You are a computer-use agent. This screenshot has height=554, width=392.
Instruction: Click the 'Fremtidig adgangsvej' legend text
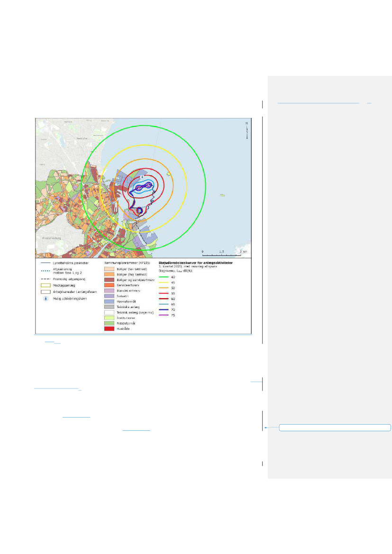pyautogui.click(x=69, y=279)
